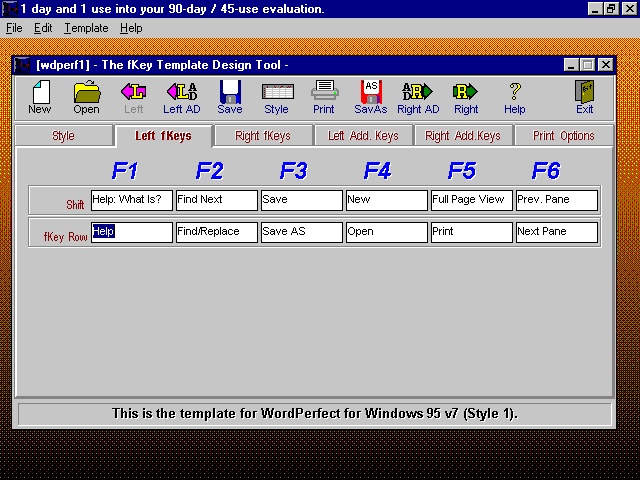Switch to the Right fKeys tab

[263, 136]
